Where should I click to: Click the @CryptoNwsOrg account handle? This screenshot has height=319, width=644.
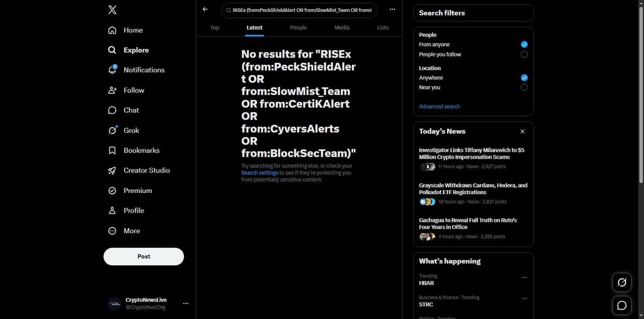pyautogui.click(x=145, y=307)
